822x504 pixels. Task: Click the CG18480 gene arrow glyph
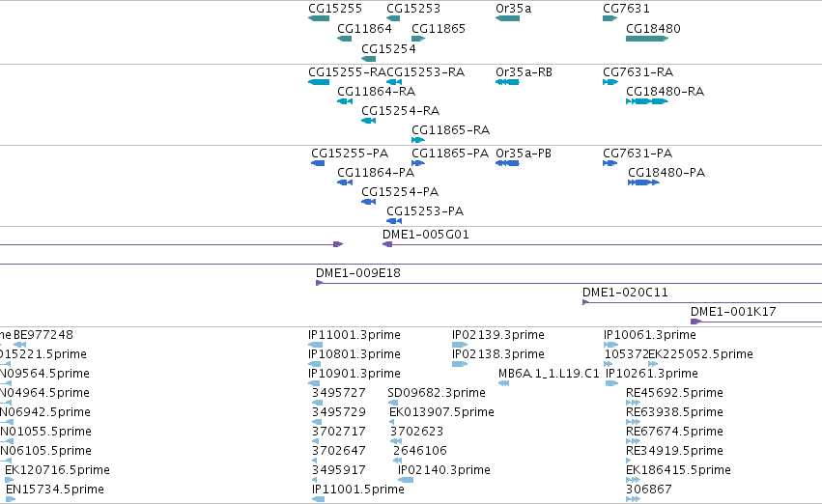coord(647,39)
